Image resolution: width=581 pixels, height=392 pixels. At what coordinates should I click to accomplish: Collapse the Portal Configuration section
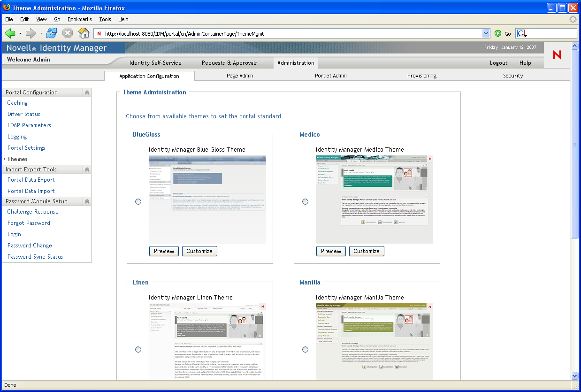(87, 92)
